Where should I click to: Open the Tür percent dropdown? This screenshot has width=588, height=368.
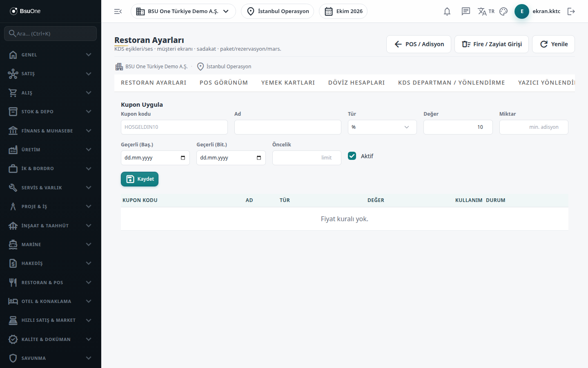(382, 127)
